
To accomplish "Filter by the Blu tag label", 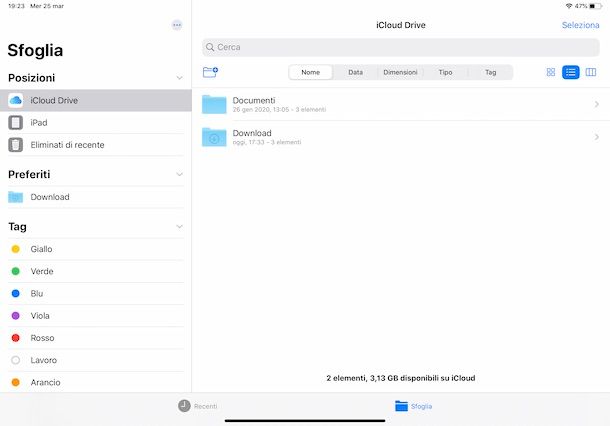I will 37,293.
